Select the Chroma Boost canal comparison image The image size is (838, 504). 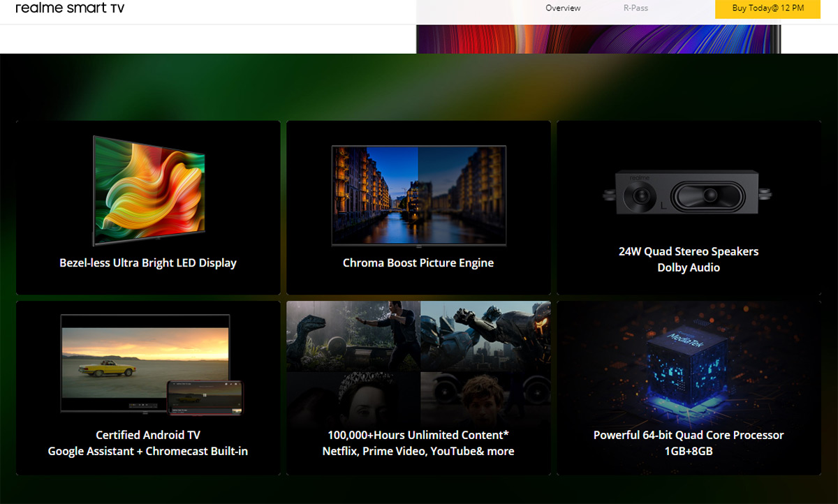(x=418, y=195)
